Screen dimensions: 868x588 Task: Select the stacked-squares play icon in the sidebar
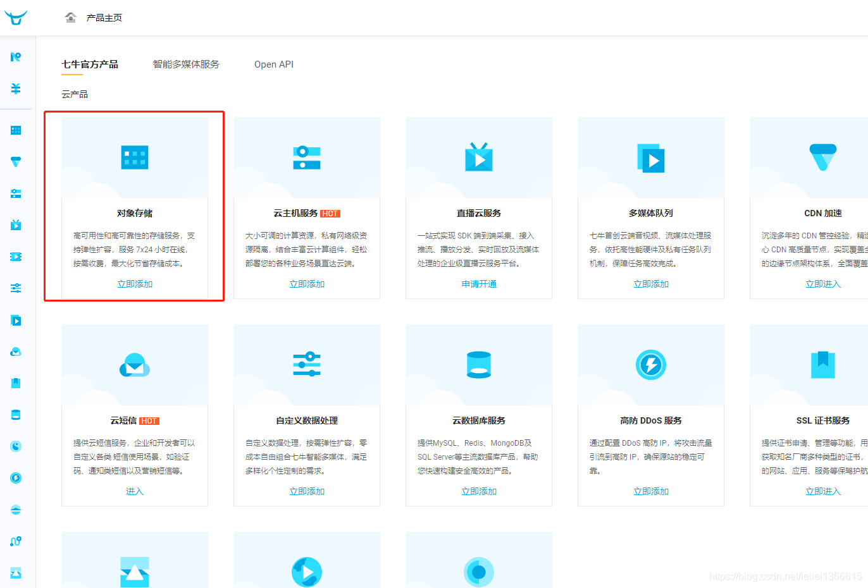[16, 320]
